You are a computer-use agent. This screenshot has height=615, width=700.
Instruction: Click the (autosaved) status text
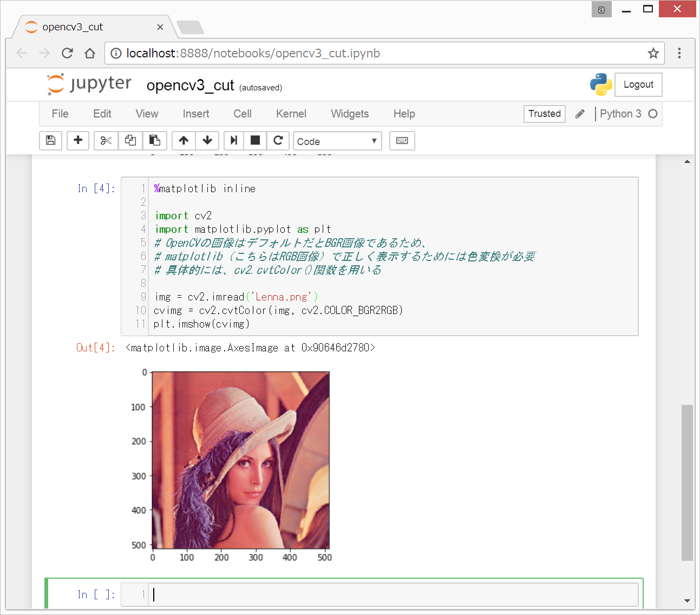(x=261, y=88)
